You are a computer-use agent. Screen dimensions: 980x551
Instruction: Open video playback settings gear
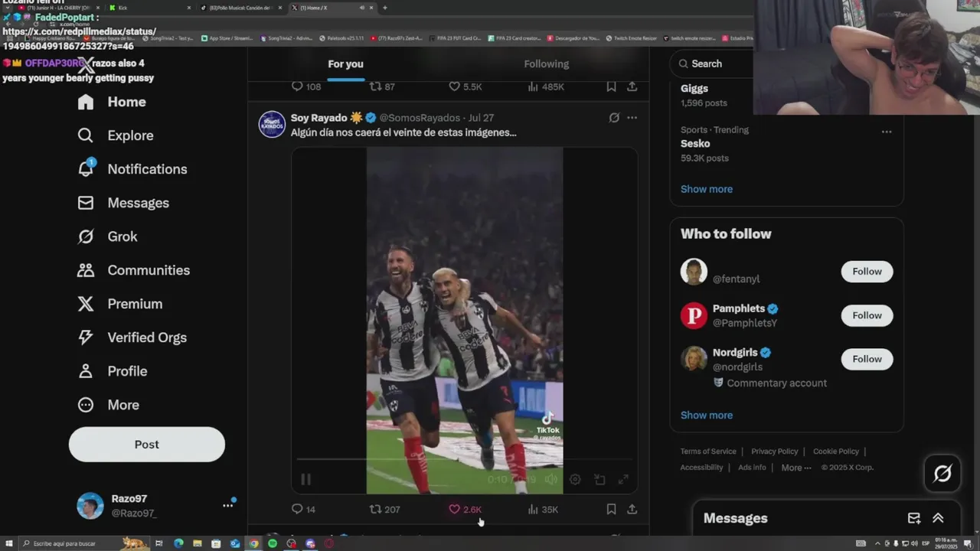575,480
